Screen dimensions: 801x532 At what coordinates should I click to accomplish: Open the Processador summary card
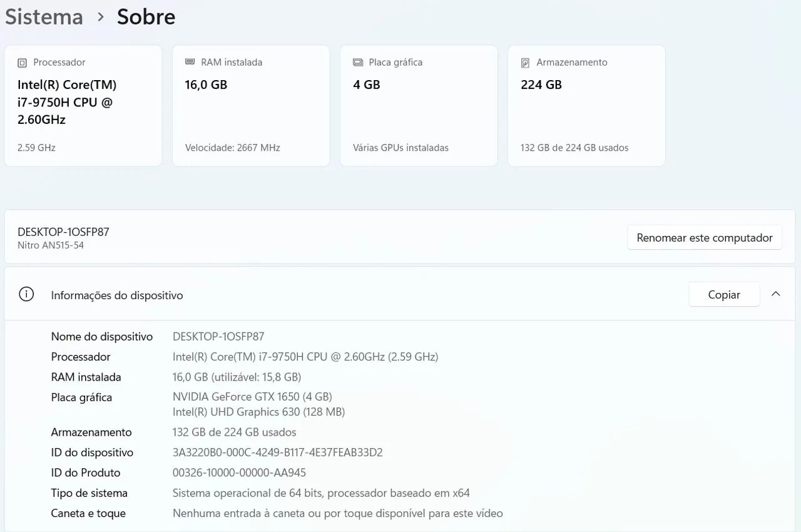point(83,106)
